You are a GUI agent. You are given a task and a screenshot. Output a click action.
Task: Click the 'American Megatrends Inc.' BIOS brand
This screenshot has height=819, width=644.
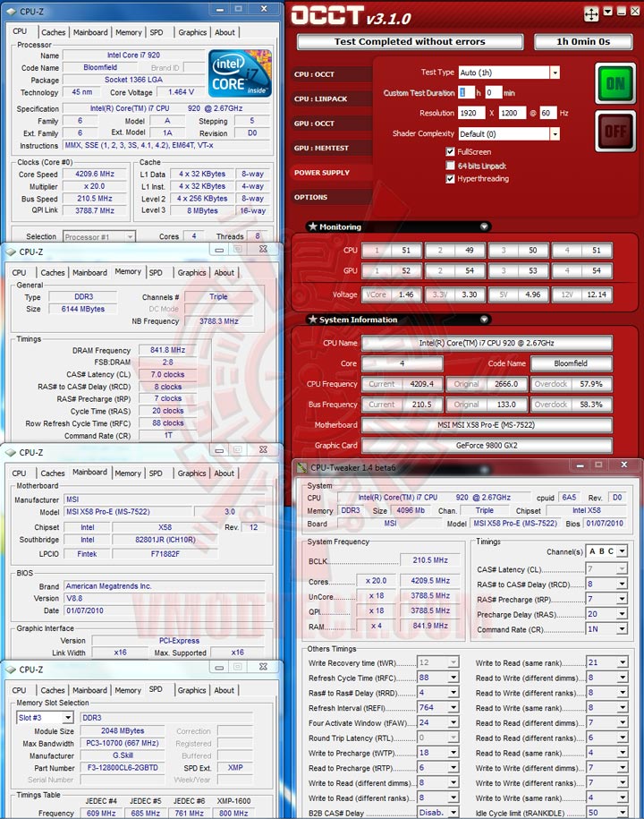pos(165,586)
